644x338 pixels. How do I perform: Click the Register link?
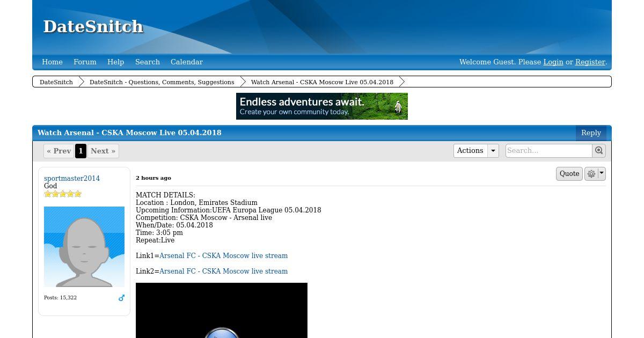pyautogui.click(x=590, y=62)
